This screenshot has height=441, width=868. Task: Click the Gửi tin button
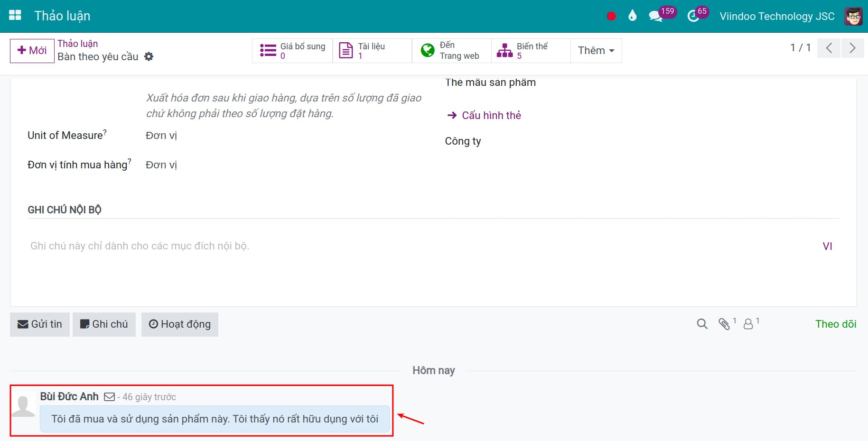click(40, 324)
